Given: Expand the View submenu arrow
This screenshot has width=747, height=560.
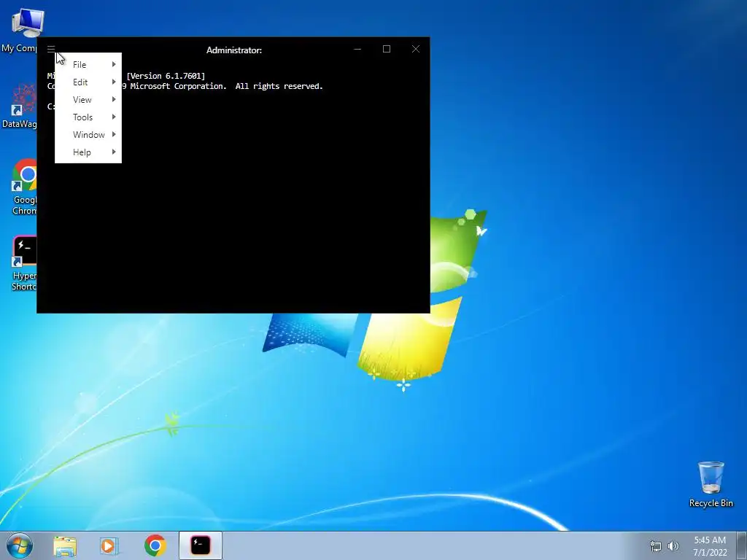Looking at the screenshot, I should pos(114,99).
